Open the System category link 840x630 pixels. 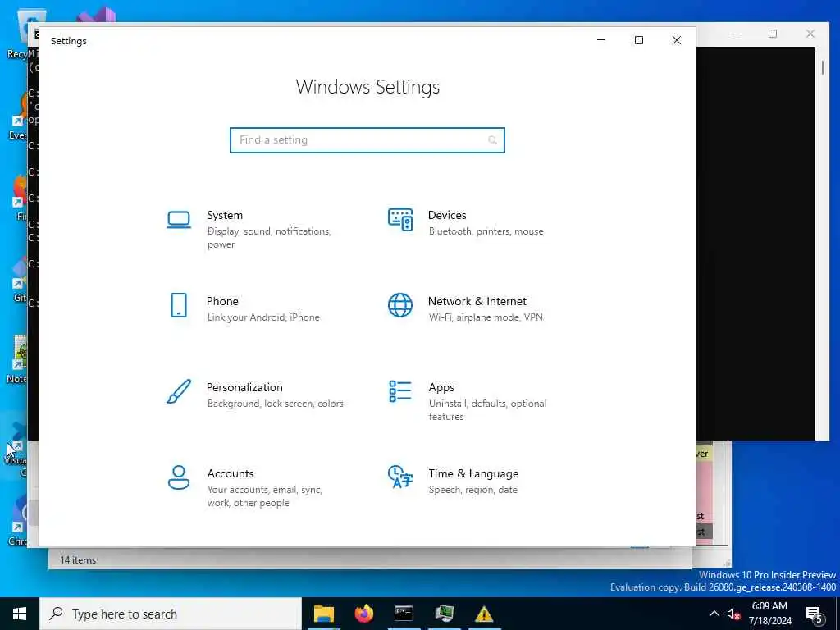coord(225,216)
